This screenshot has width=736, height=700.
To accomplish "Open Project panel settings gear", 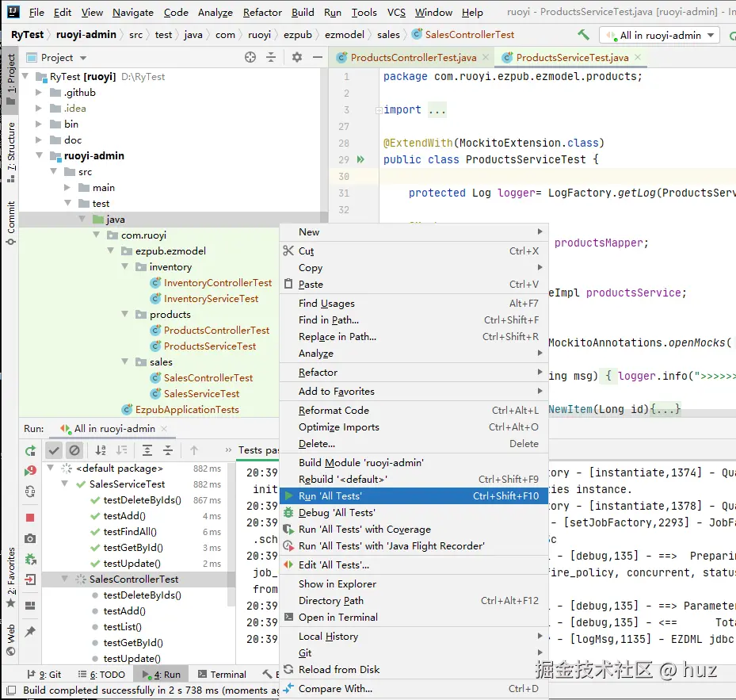I will click(297, 57).
